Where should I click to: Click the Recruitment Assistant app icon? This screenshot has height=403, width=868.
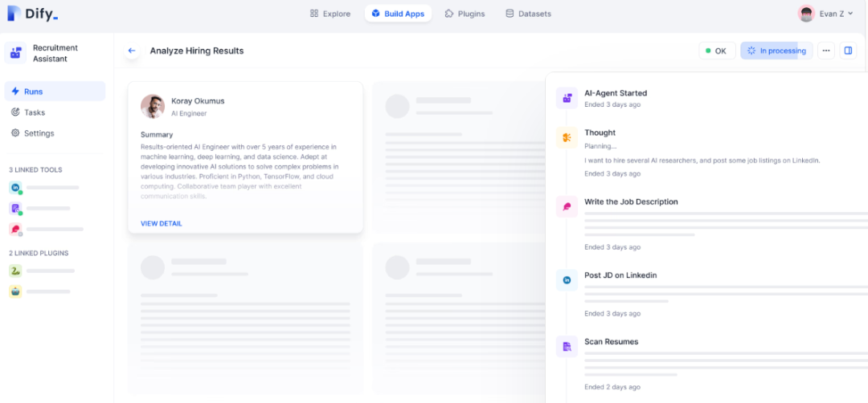(x=15, y=54)
